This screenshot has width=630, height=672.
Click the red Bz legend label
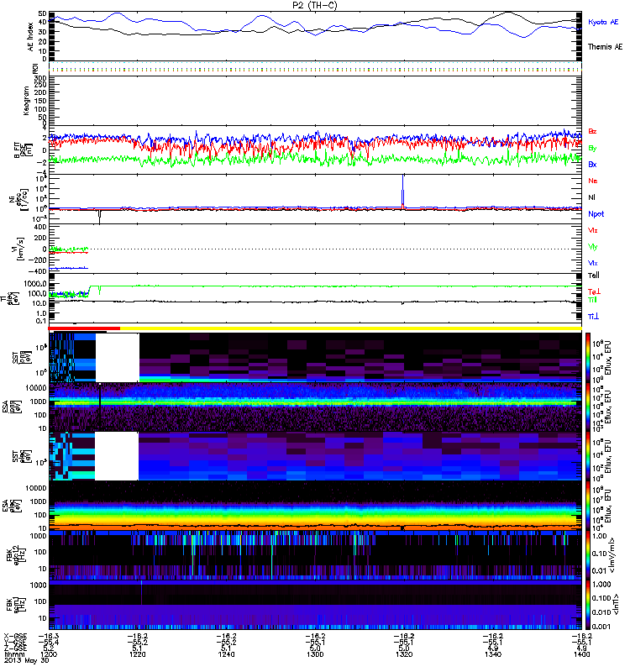coord(592,131)
